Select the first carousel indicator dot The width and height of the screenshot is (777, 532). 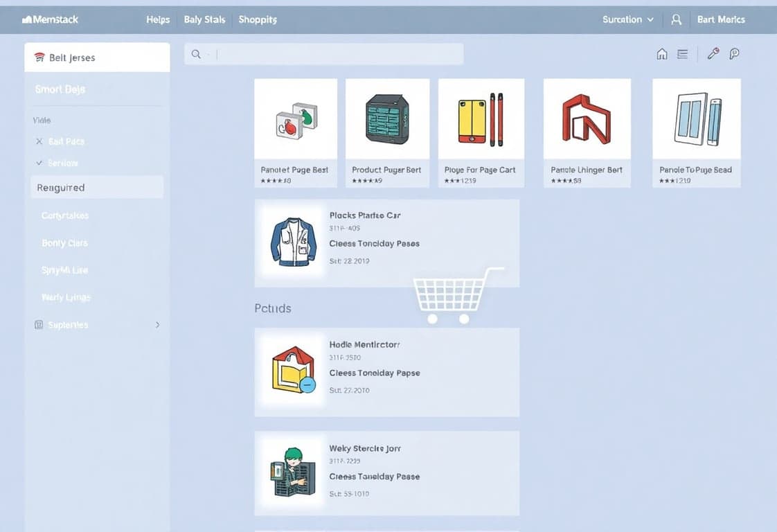(432, 319)
